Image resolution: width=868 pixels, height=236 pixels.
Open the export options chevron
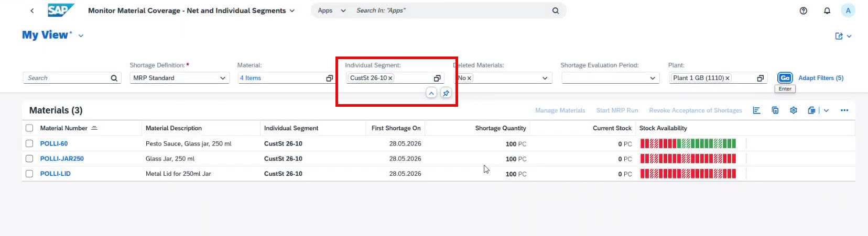point(826,110)
